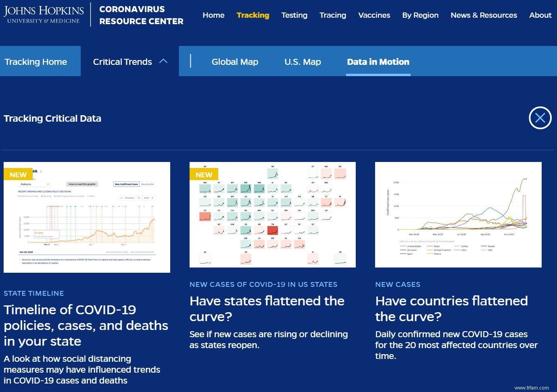Click NEW badge on US states card

[204, 174]
